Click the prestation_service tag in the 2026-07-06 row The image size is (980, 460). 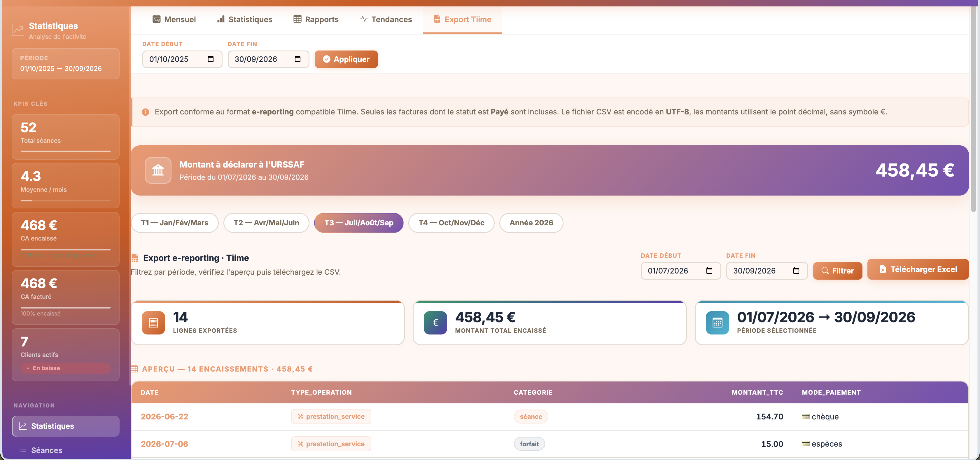(x=331, y=444)
